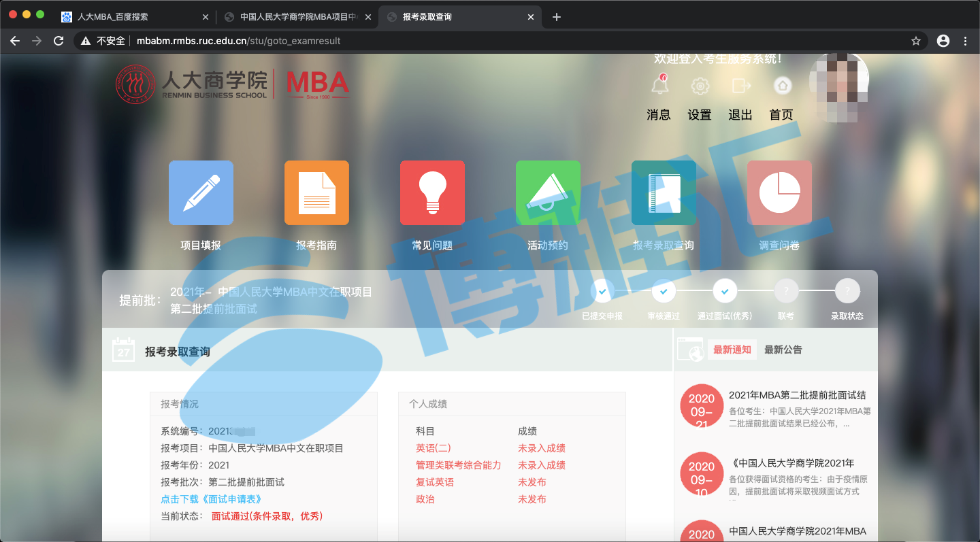Image resolution: width=980 pixels, height=542 pixels.
Task: Go back in browser history
Action: (x=15, y=41)
